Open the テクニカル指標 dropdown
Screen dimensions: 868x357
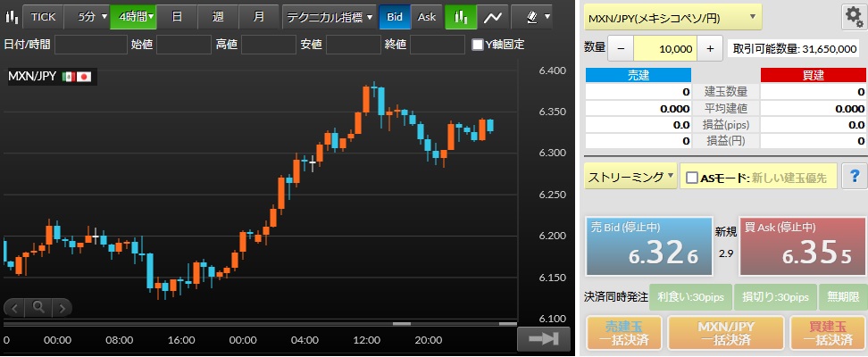(330, 17)
